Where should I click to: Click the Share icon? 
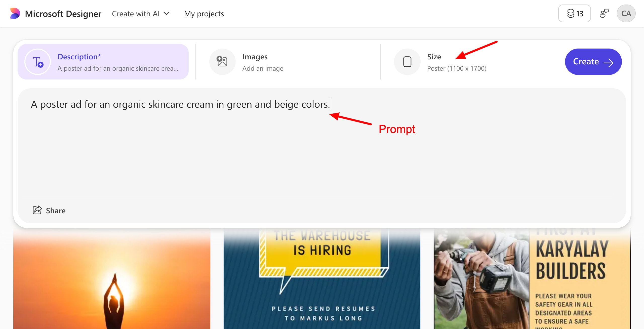coord(37,210)
